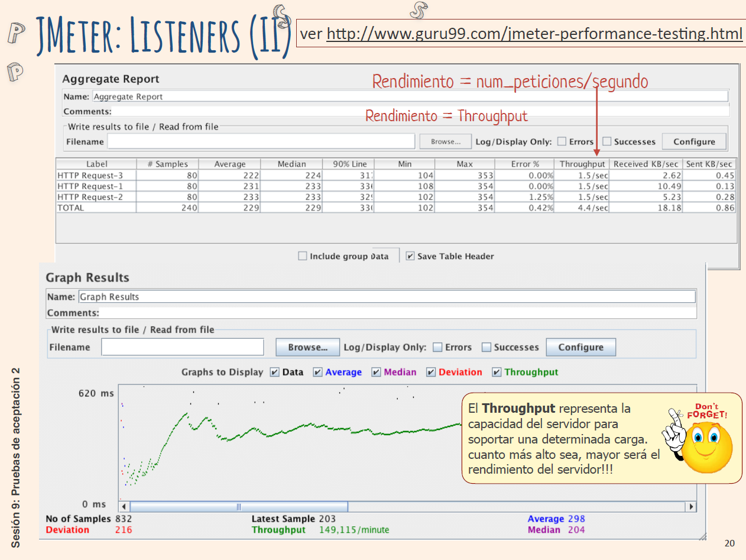The image size is (746, 560).
Task: Toggle the Deviation graph checkbox
Action: [431, 372]
